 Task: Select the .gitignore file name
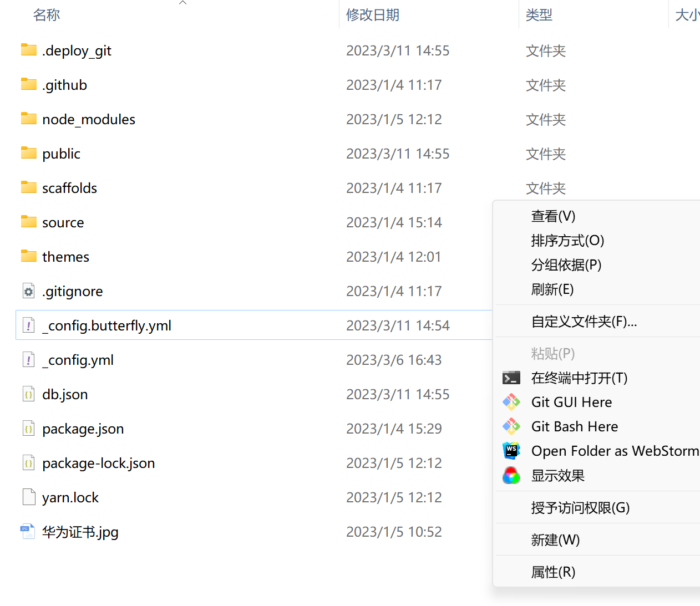72,292
